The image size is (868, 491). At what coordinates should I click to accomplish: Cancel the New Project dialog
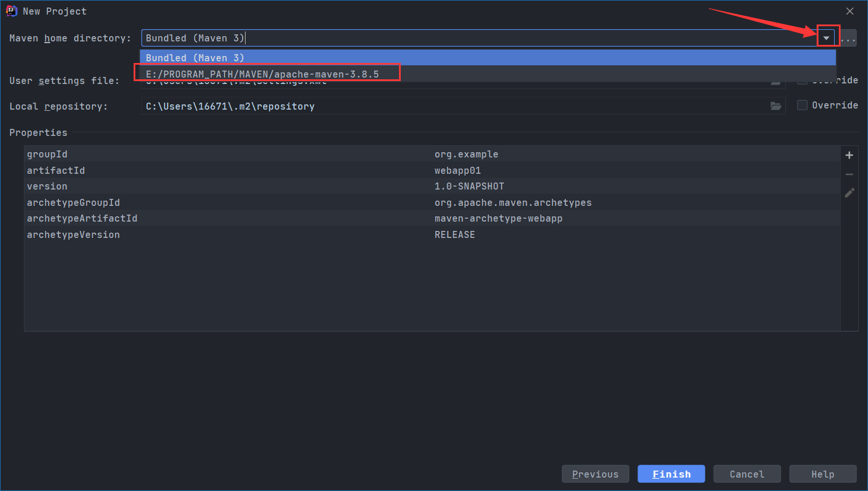click(747, 474)
